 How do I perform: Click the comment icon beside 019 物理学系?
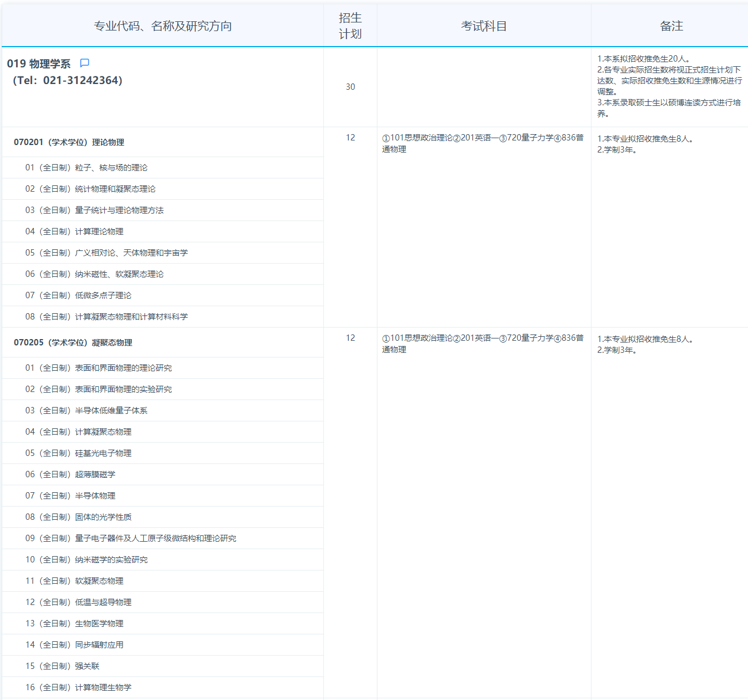coord(85,63)
